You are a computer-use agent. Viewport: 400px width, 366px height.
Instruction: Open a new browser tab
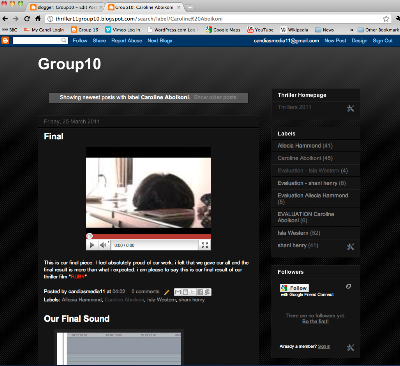coord(190,7)
